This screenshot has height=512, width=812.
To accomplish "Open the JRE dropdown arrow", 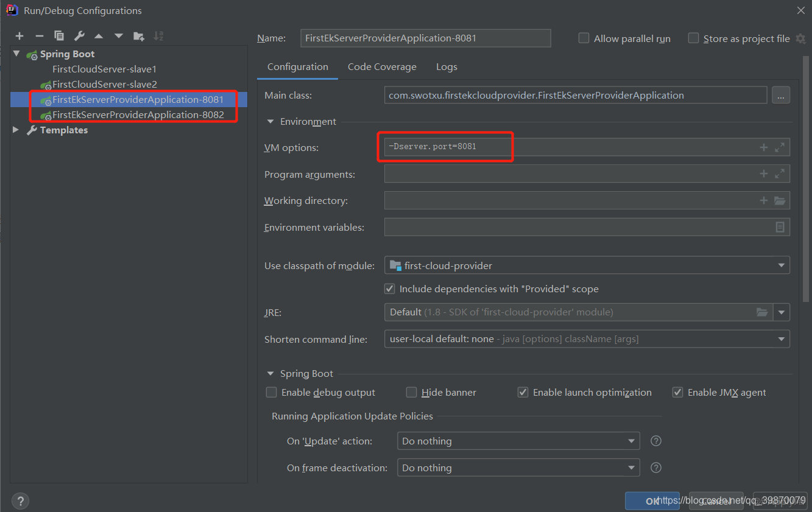I will 782,312.
